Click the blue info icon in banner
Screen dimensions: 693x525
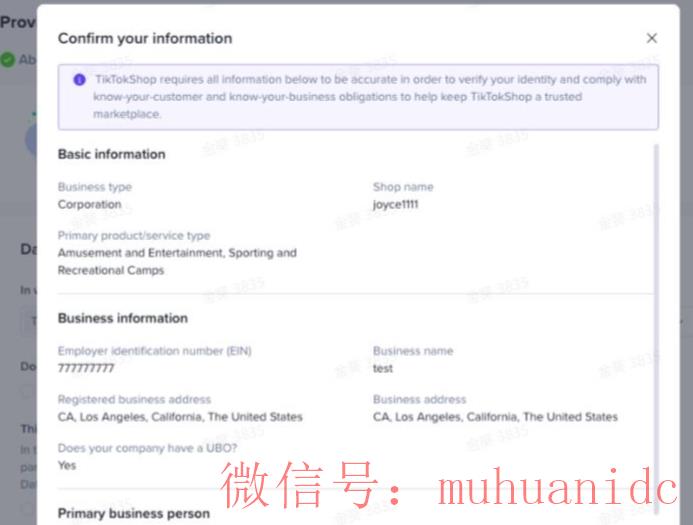click(79, 80)
